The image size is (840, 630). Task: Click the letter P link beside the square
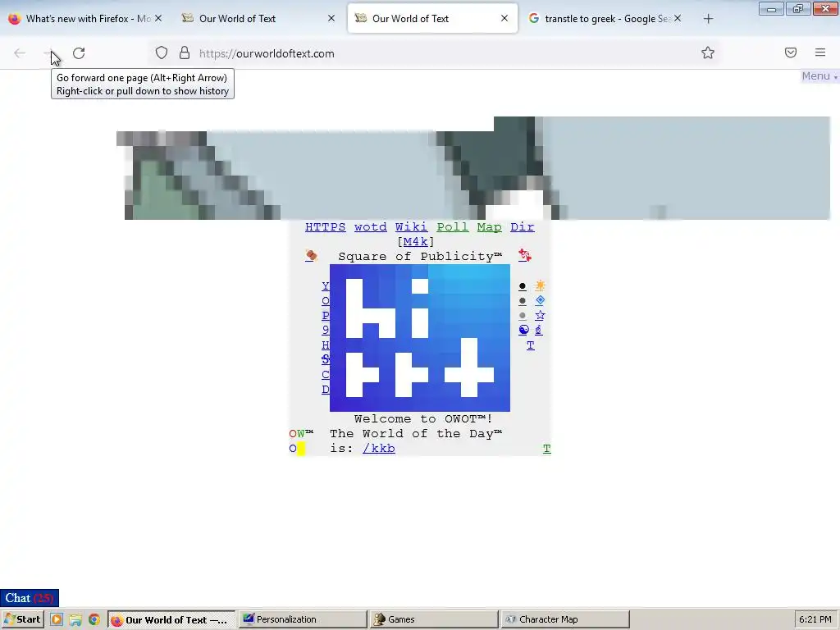325,316
